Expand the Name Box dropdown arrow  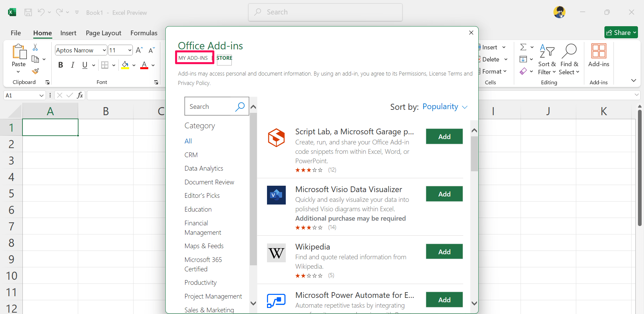(x=42, y=95)
